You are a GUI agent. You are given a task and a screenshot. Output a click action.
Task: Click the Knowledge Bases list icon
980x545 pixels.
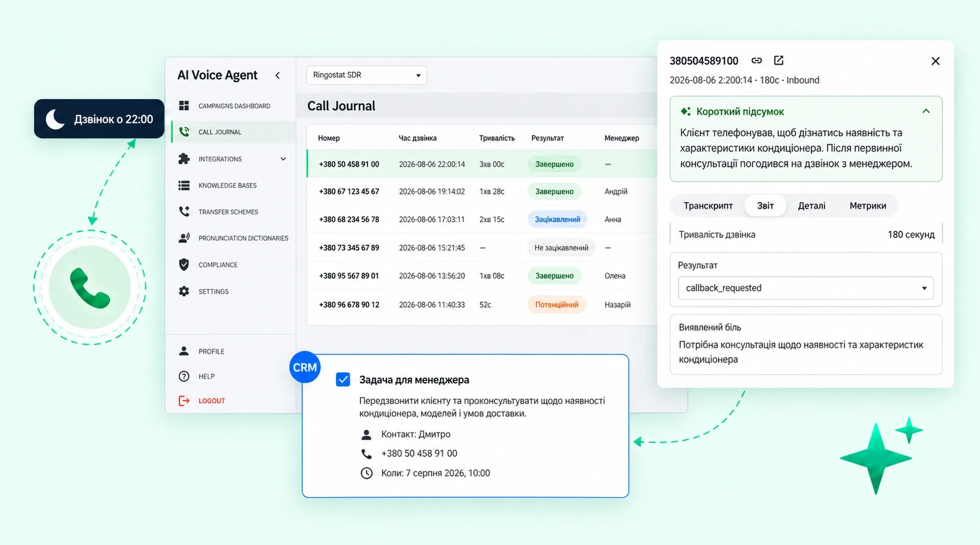point(184,185)
